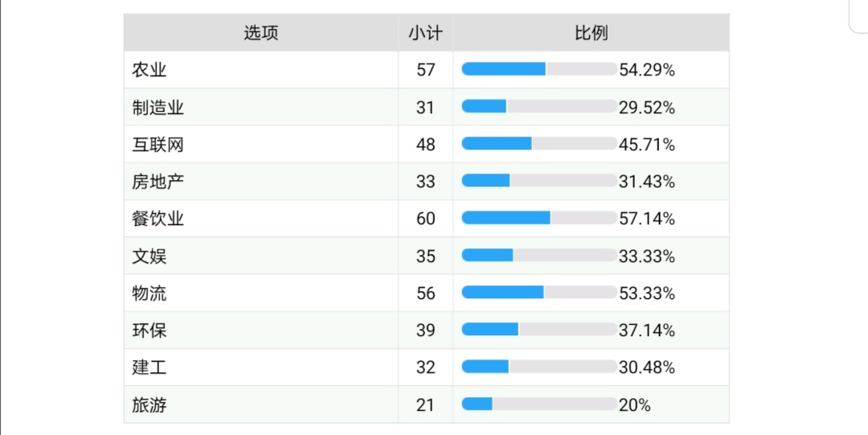Select the 建工 row label
Screen dimensions: 868x435
(x=149, y=367)
